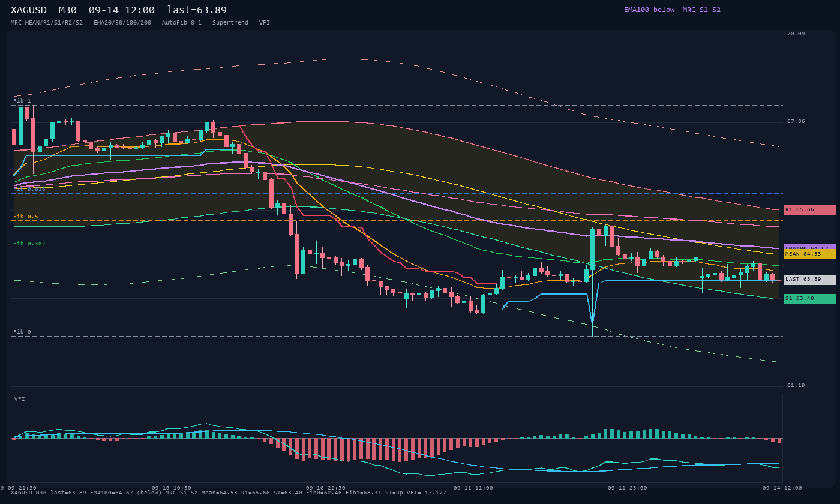Select the M30 timeframe label in the chart title

pos(67,10)
